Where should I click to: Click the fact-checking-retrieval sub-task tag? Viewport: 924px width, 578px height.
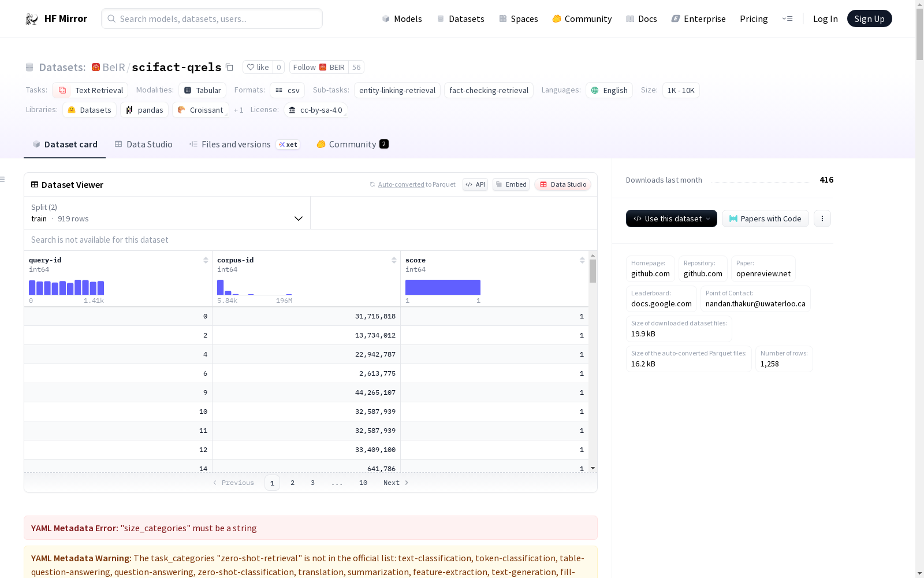(489, 90)
